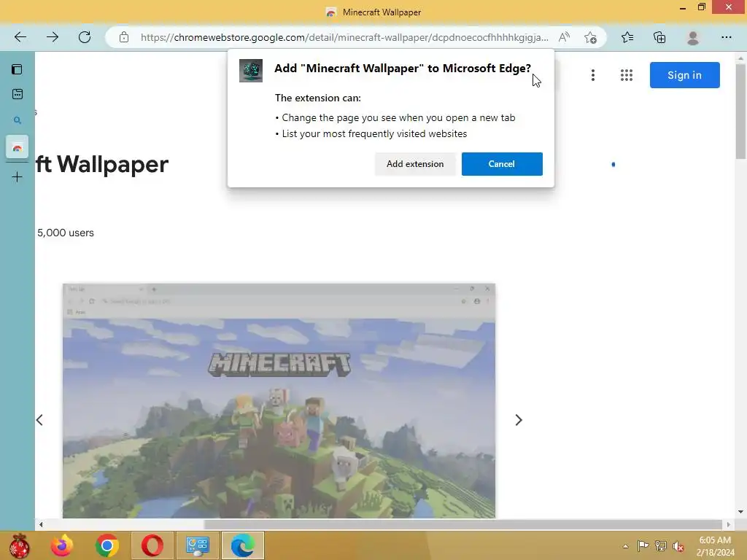The image size is (747, 560).
Task: Launch Firefox from the taskbar
Action: 62,545
